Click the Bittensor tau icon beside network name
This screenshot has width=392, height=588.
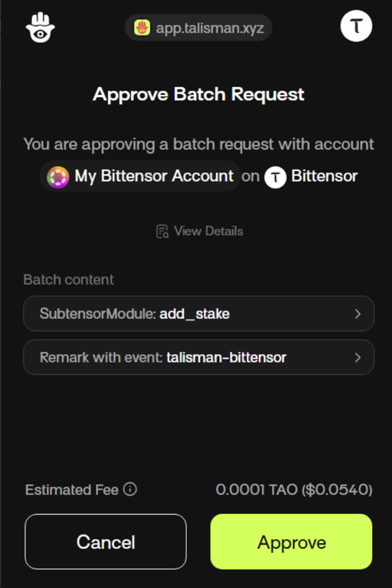click(275, 177)
